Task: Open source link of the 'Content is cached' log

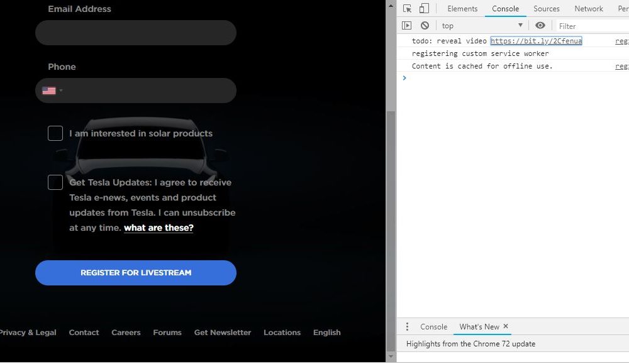Action: tap(622, 66)
